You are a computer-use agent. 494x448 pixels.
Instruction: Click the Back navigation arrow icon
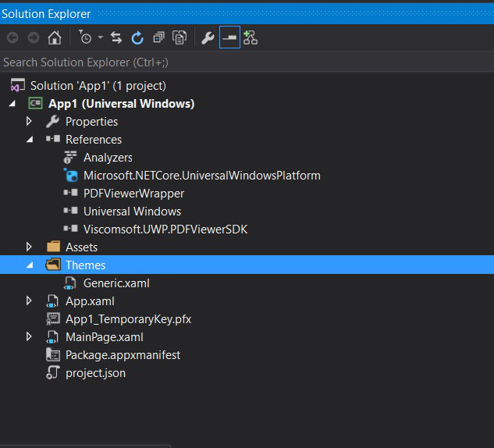(12, 37)
